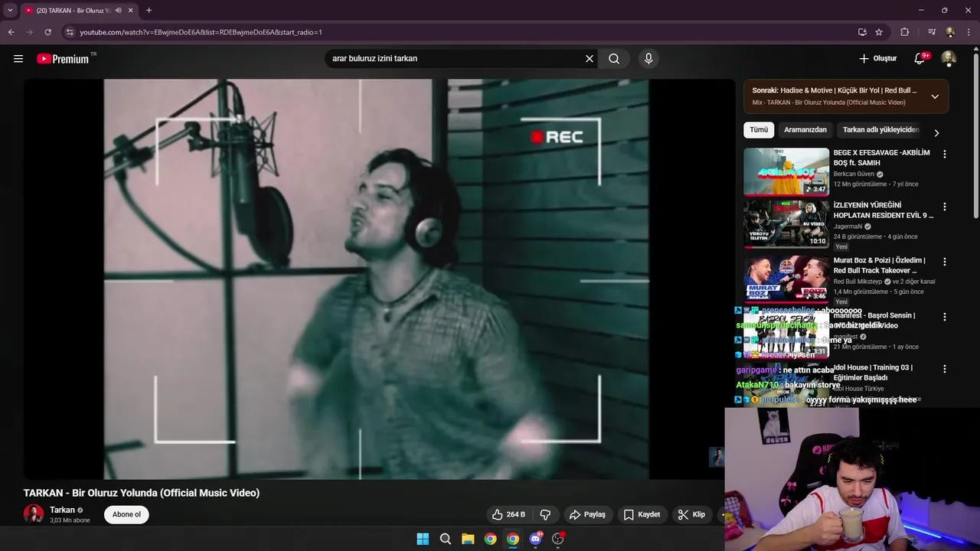This screenshot has width=980, height=551.
Task: Open Chrome three-dot menu
Action: pos(969,32)
